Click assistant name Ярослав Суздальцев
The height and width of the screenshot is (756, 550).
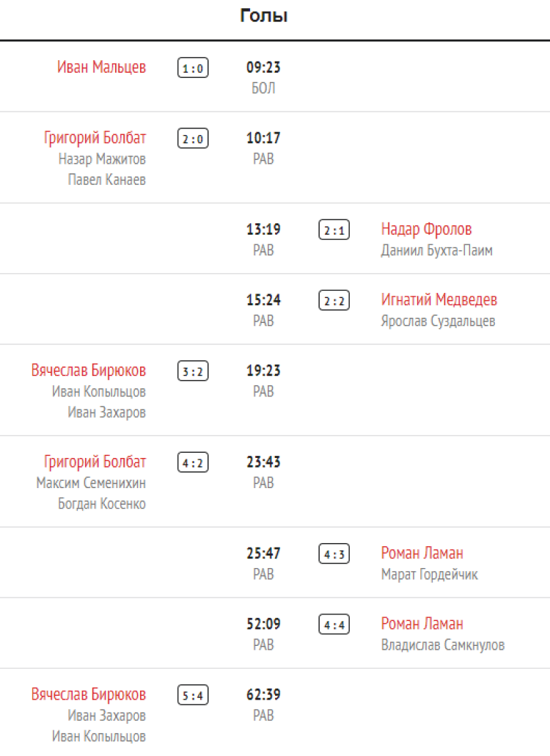(438, 321)
